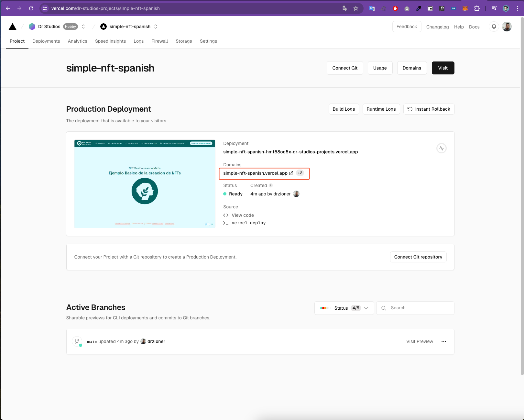524x420 pixels.
Task: Click the Hobby plan badge
Action: tap(70, 27)
